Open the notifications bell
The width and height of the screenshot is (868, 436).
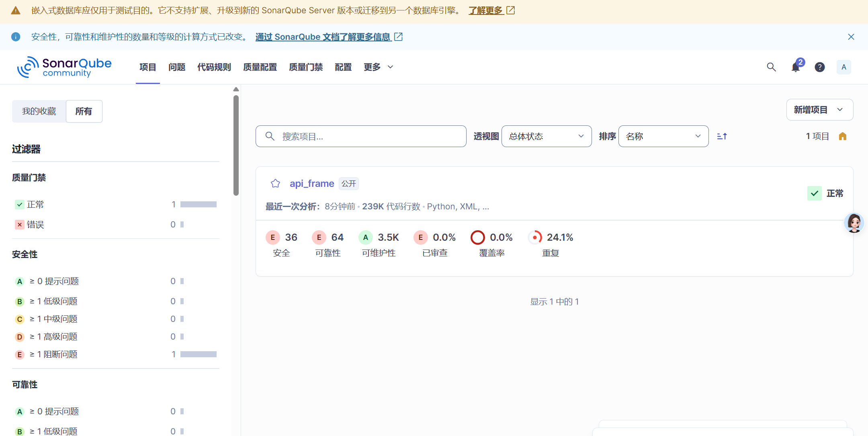tap(795, 67)
